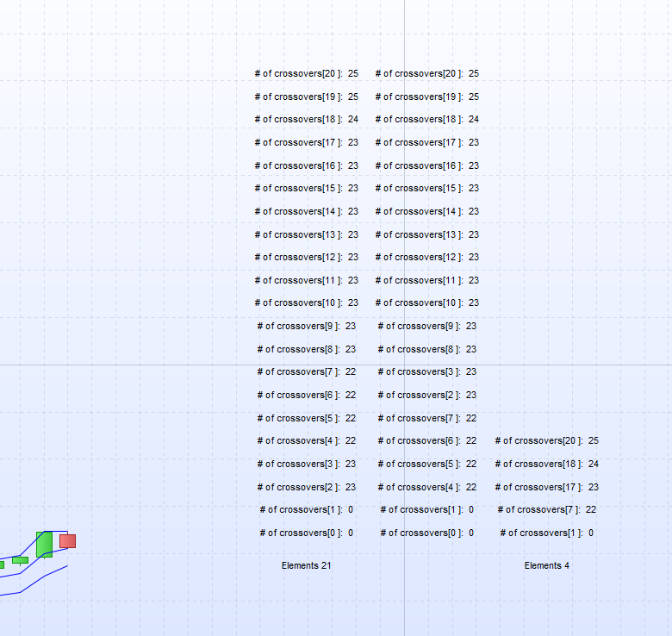Select crossovers[19]: 25 in the left column
672x636 pixels.
pos(307,97)
